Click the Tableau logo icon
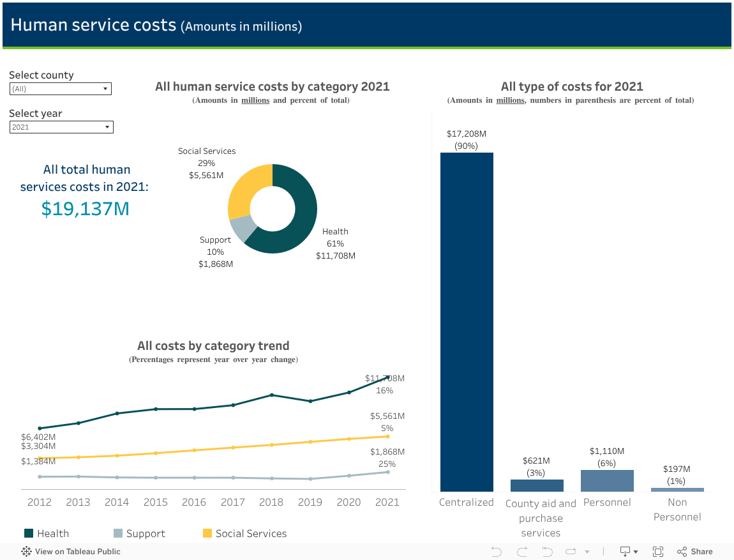Viewport: 734px width, 560px height. point(27,552)
